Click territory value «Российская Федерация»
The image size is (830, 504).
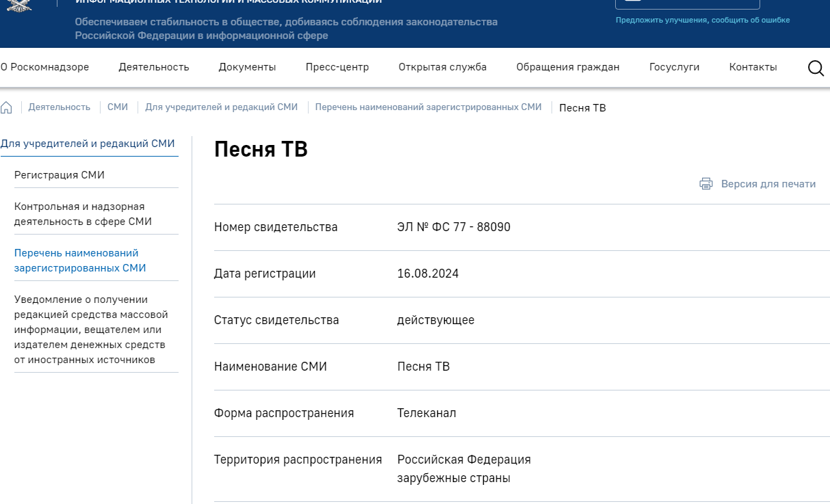(464, 460)
